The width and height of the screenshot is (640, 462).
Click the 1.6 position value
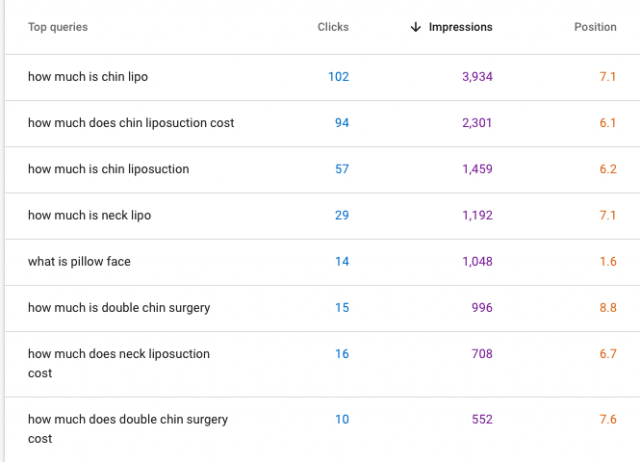tap(607, 261)
